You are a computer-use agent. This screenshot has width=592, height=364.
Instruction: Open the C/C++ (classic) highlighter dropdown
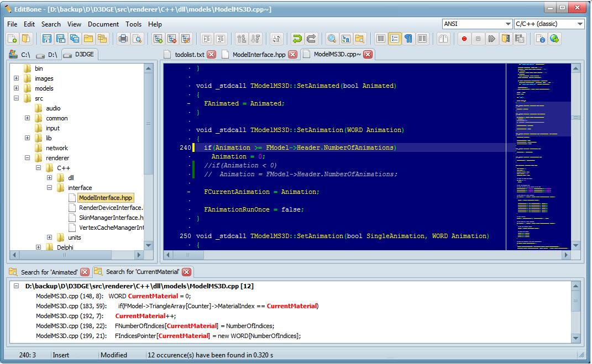coord(549,24)
